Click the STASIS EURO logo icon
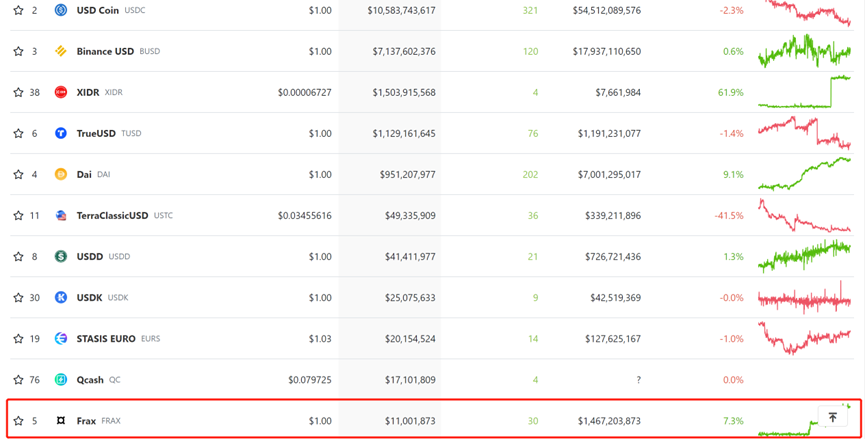Viewport: 865px width, 439px height. (61, 339)
